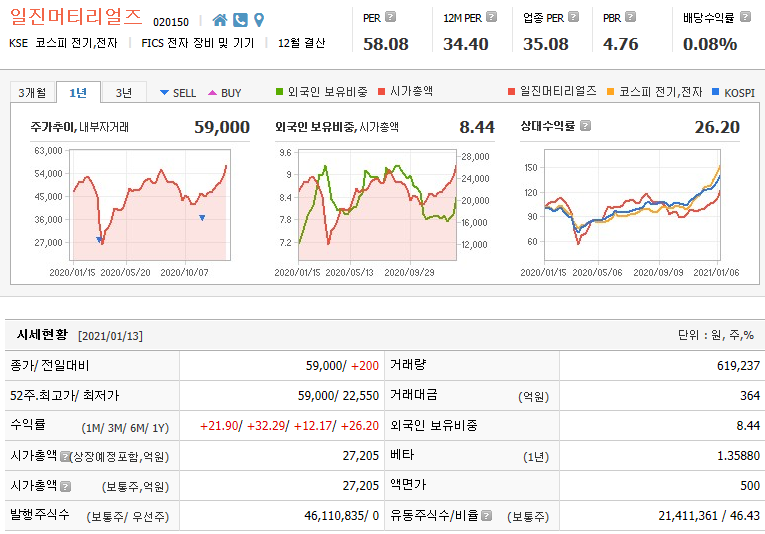Viewport: 765px width, 534px height.
Task: Click the 12M PER value 34.40
Action: click(465, 44)
